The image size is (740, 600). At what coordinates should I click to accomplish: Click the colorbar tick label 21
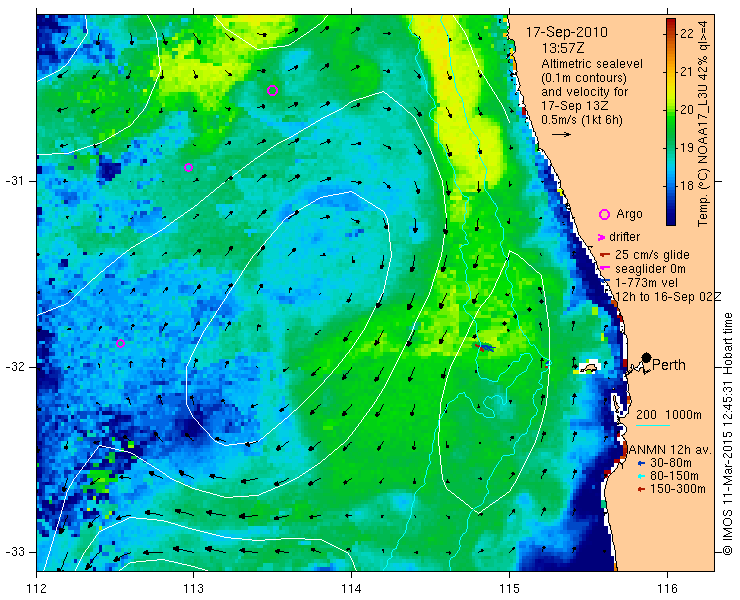687,72
